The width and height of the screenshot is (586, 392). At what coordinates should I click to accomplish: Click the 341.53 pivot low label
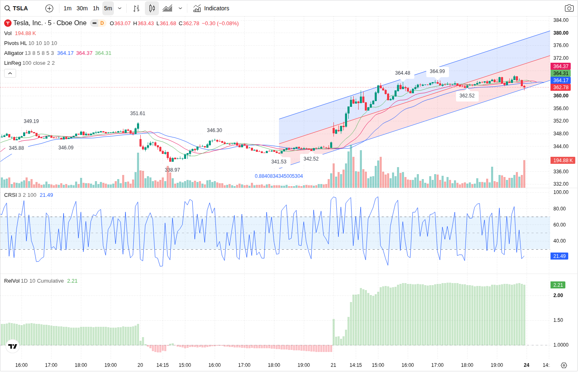(x=279, y=162)
